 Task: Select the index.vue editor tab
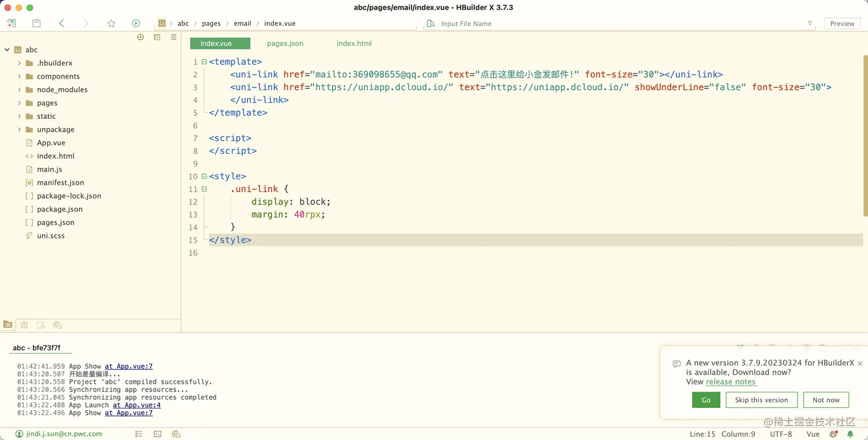[x=220, y=44]
